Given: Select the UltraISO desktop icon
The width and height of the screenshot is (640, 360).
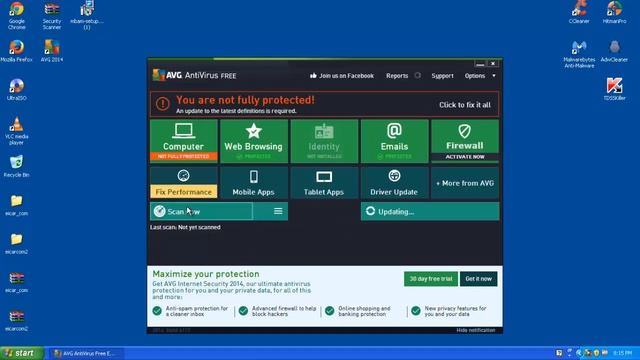Looking at the screenshot, I should 16,89.
